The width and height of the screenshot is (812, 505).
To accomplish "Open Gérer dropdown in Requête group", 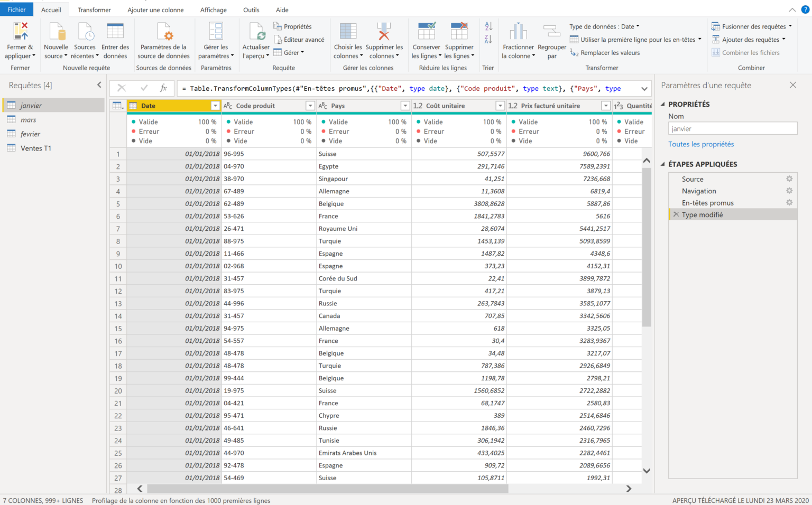I will click(289, 52).
